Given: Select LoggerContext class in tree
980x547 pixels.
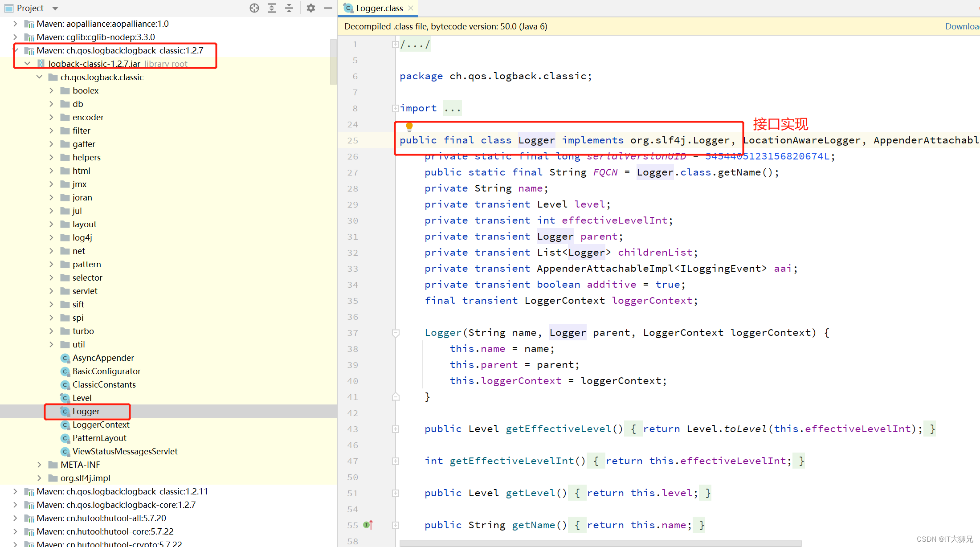Looking at the screenshot, I should [101, 425].
